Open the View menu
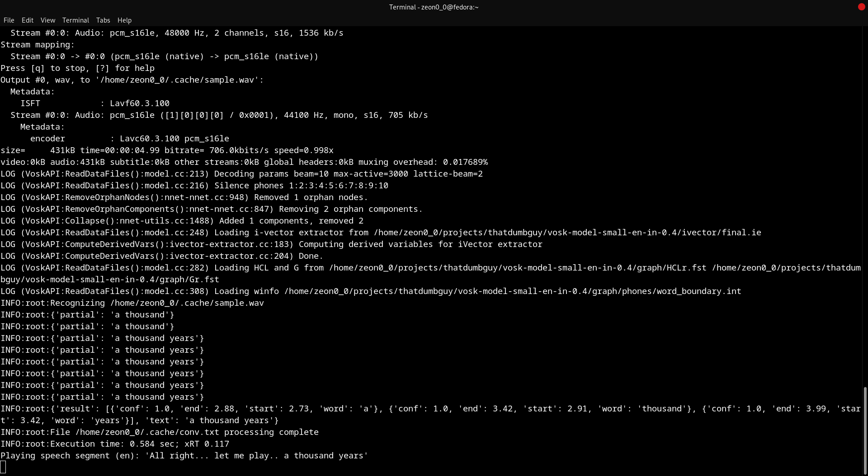The width and height of the screenshot is (868, 476). (47, 20)
